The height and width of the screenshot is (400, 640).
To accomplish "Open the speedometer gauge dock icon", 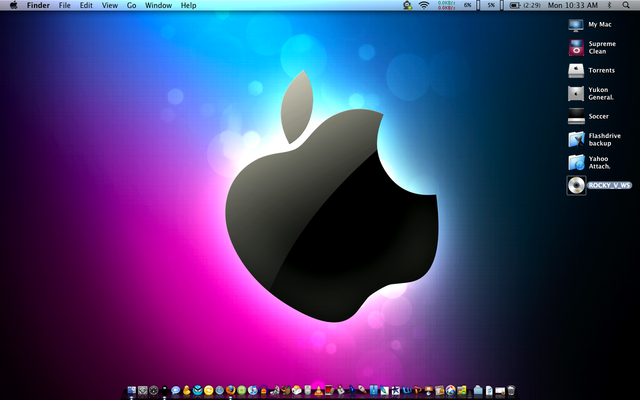I will click(153, 391).
